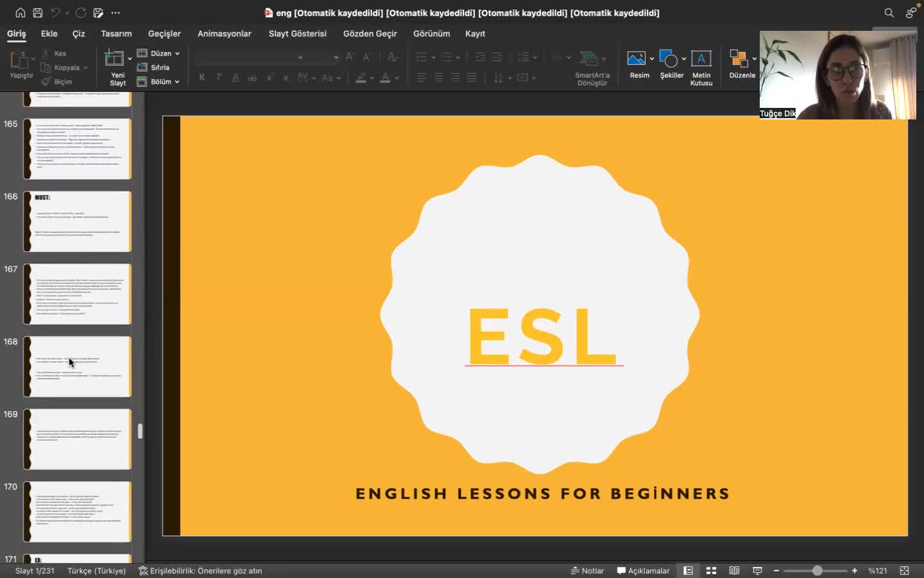Open the share/collaboration icon at top right

click(911, 13)
